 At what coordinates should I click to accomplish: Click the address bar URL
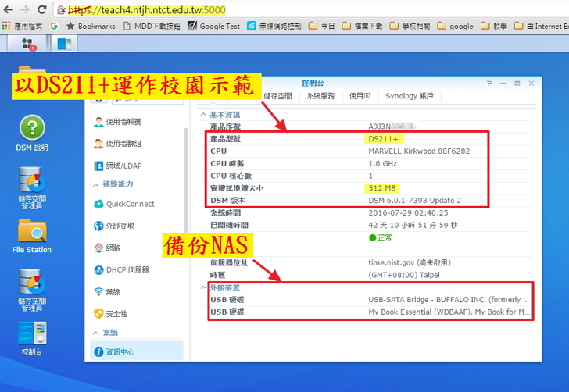[x=147, y=10]
